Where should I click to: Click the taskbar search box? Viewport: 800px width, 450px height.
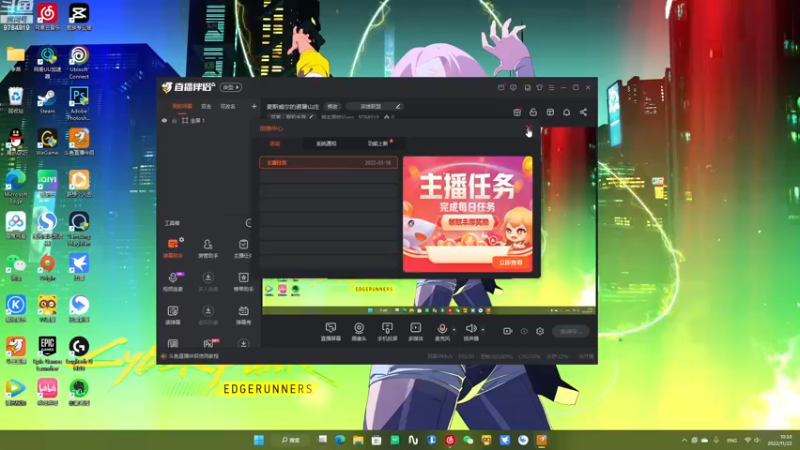[x=291, y=440]
